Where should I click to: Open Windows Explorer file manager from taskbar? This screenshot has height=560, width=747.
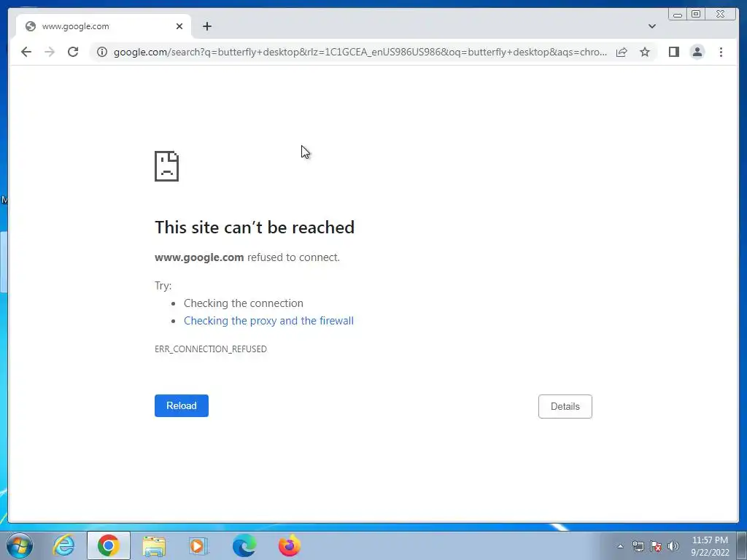pyautogui.click(x=154, y=545)
